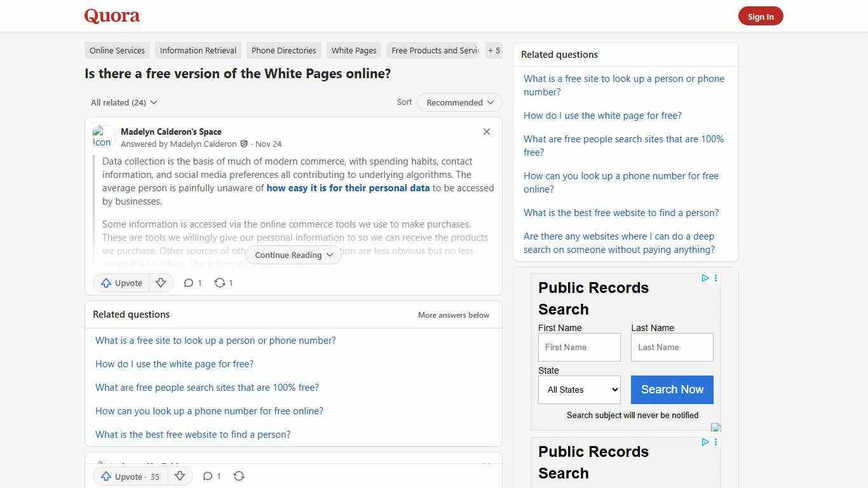The height and width of the screenshot is (488, 868).
Task: Click the AdChoices info icon on the ad
Action: click(705, 278)
